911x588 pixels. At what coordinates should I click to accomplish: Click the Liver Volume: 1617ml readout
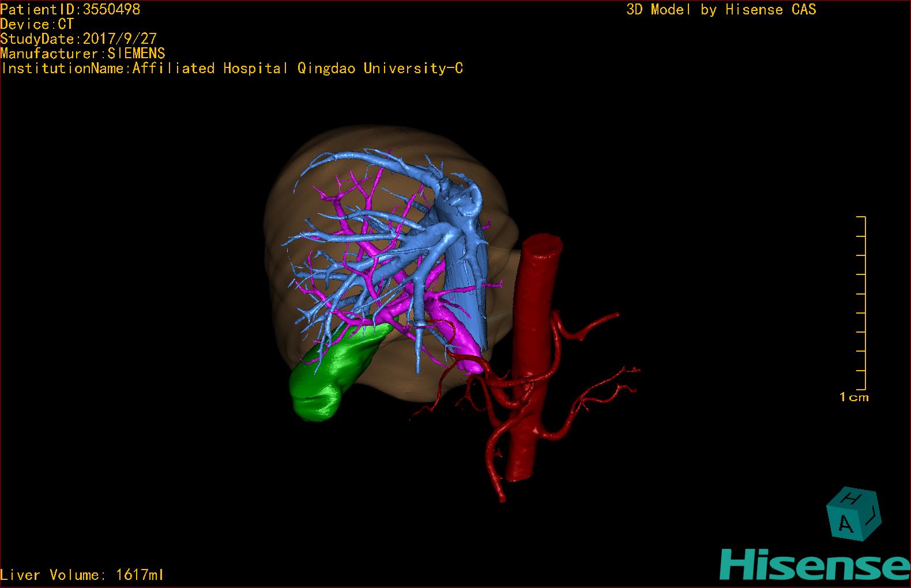[82, 575]
